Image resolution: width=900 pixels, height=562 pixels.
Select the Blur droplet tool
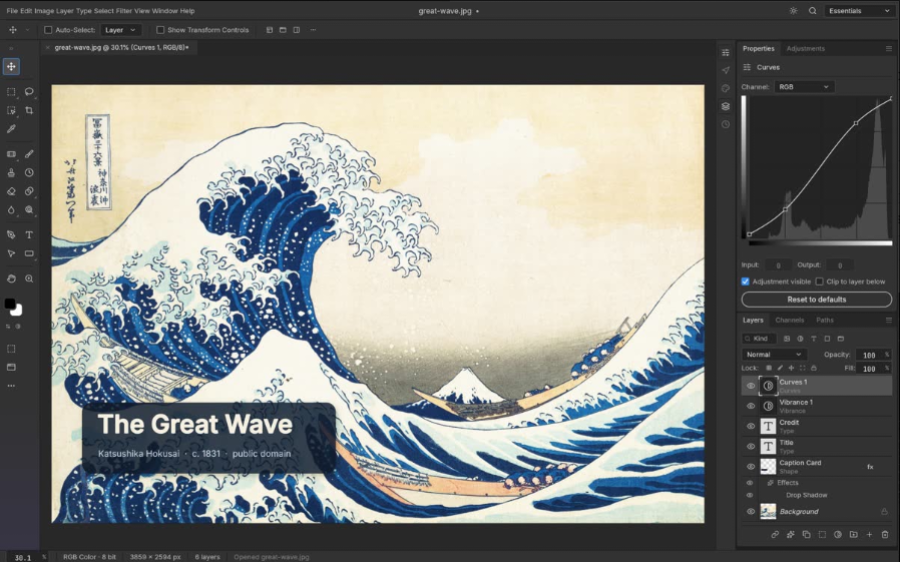coord(11,210)
